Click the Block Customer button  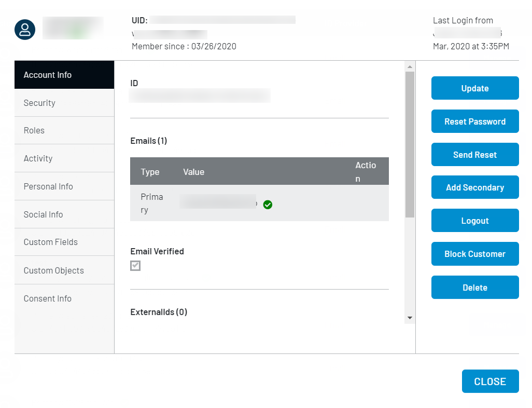pos(474,253)
